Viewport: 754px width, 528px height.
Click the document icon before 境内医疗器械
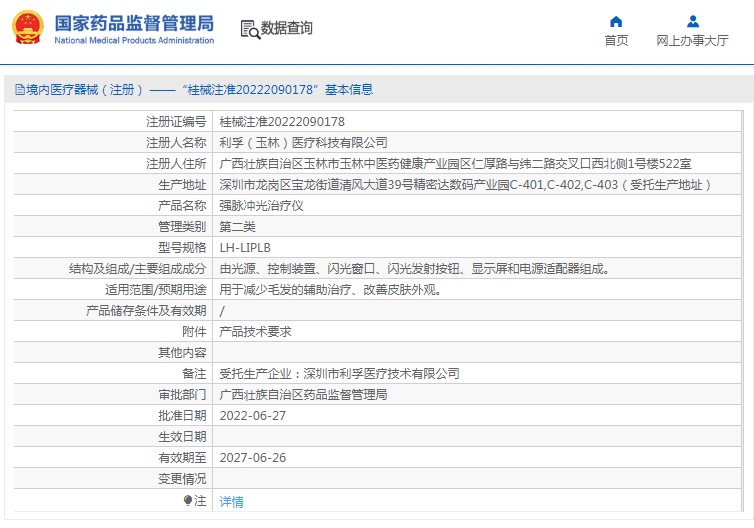coord(19,89)
